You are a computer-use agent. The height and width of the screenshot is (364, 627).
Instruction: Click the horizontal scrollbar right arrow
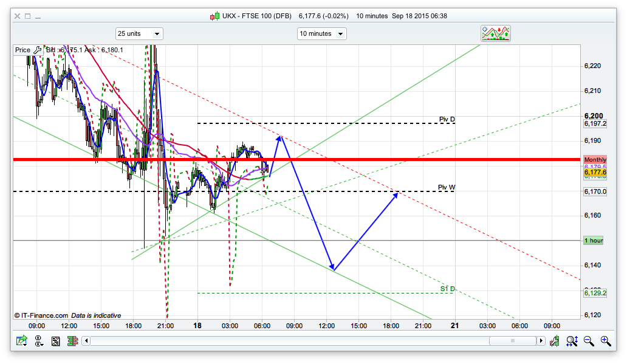(x=541, y=342)
